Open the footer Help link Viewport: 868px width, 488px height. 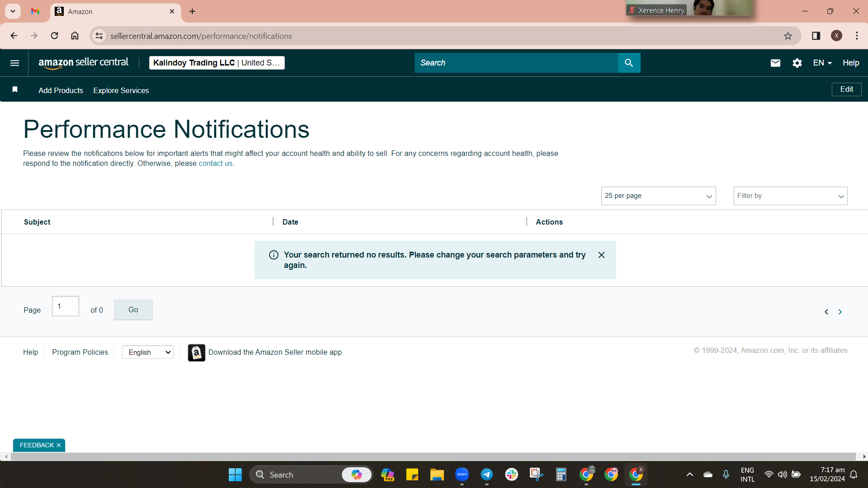pyautogui.click(x=31, y=352)
